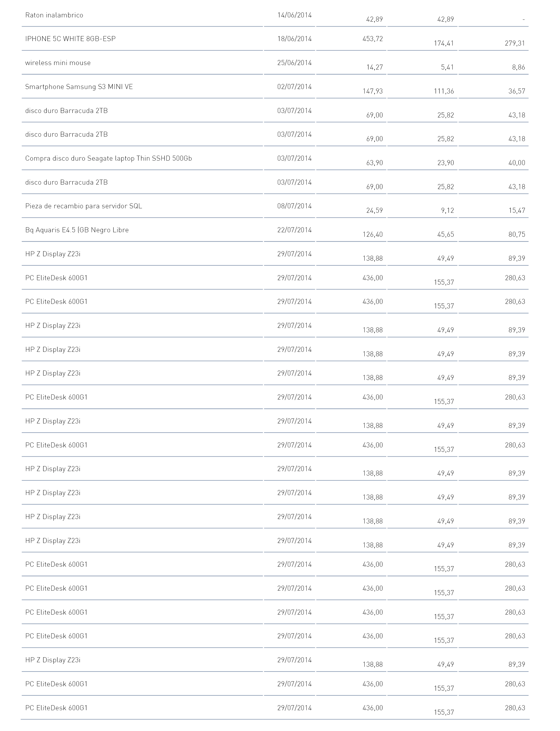The height and width of the screenshot is (731, 560).
Task: Click the 147,93 Samsung price
Action: 373,91
